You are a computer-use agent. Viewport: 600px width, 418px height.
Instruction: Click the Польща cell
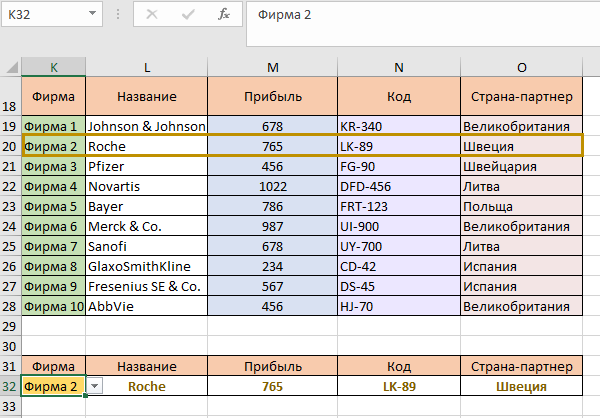coord(522,206)
